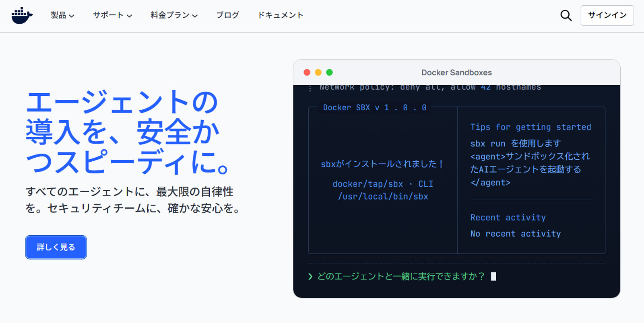Click the closing </agent> tag text
This screenshot has width=644, height=323.
click(x=490, y=183)
